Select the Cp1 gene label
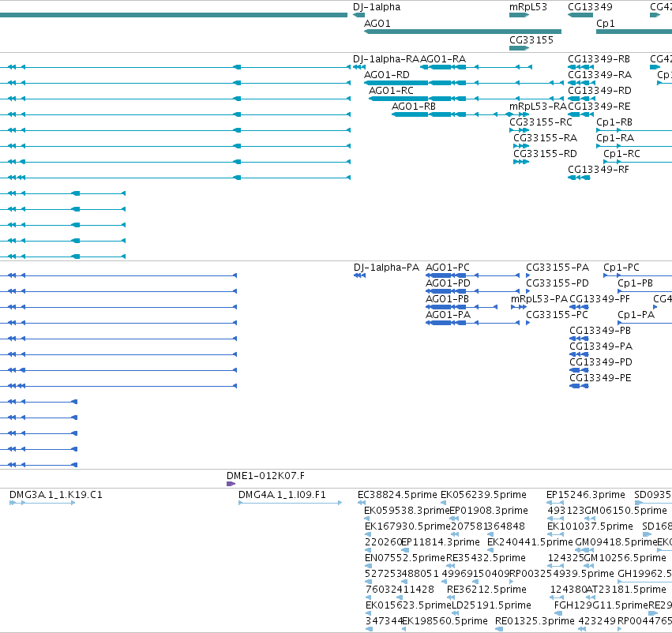 point(605,24)
